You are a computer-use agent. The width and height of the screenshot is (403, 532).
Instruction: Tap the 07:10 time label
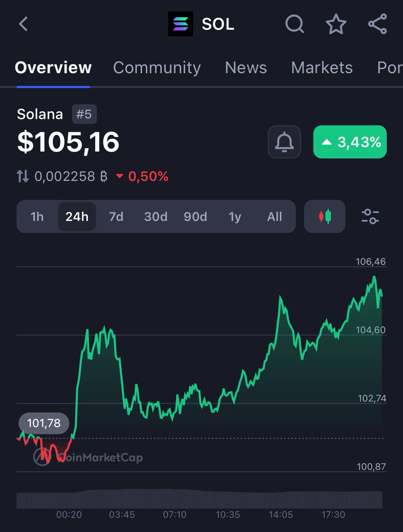click(x=174, y=515)
